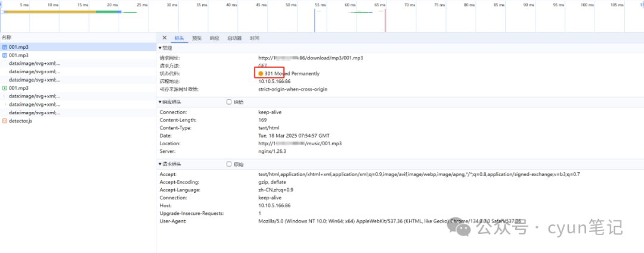Click the Server header name
This screenshot has width=644, height=253.
click(166, 151)
